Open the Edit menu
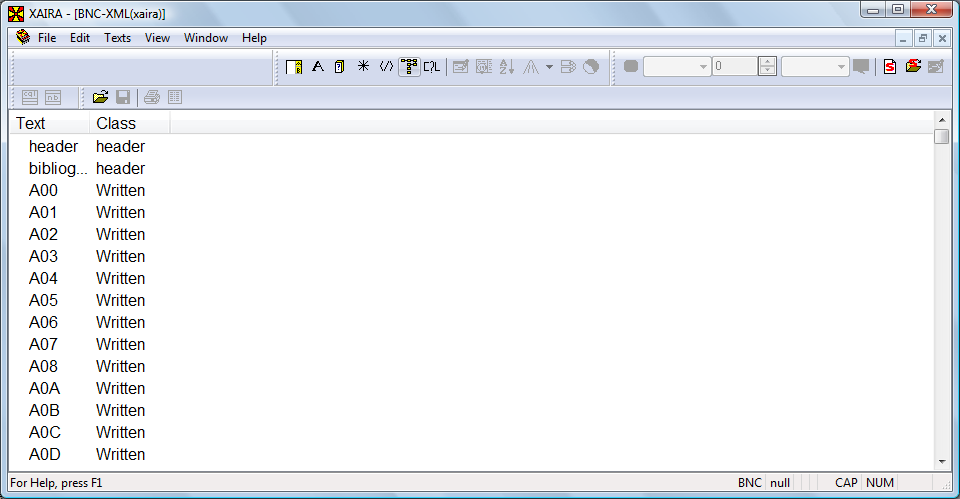 click(80, 38)
